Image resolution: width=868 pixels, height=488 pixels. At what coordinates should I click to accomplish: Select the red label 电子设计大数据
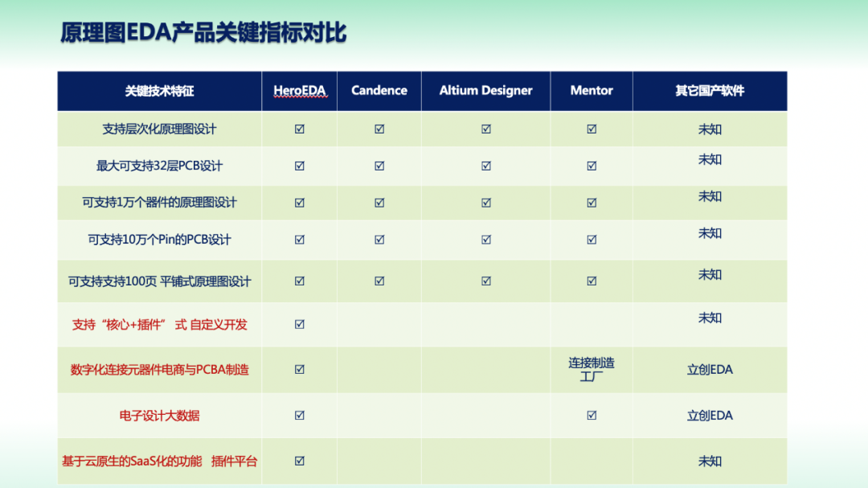(159, 416)
